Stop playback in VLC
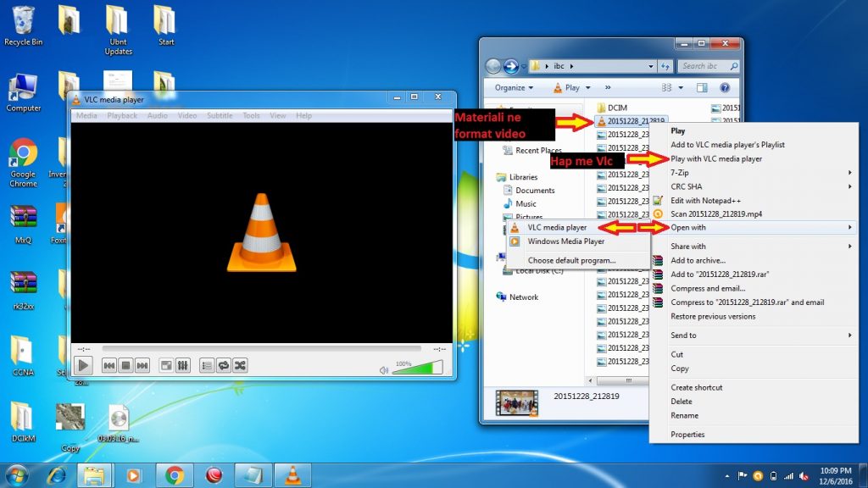Viewport: 868px width, 488px height. pyautogui.click(x=125, y=365)
